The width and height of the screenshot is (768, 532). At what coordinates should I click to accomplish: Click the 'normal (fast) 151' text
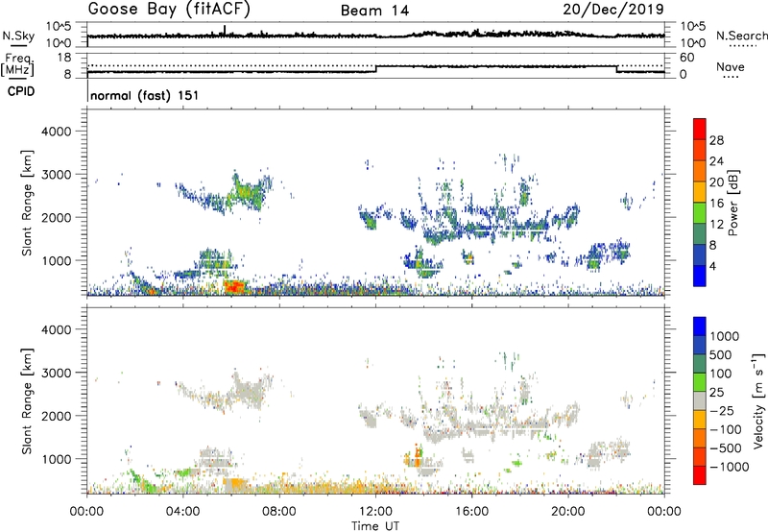[x=145, y=95]
